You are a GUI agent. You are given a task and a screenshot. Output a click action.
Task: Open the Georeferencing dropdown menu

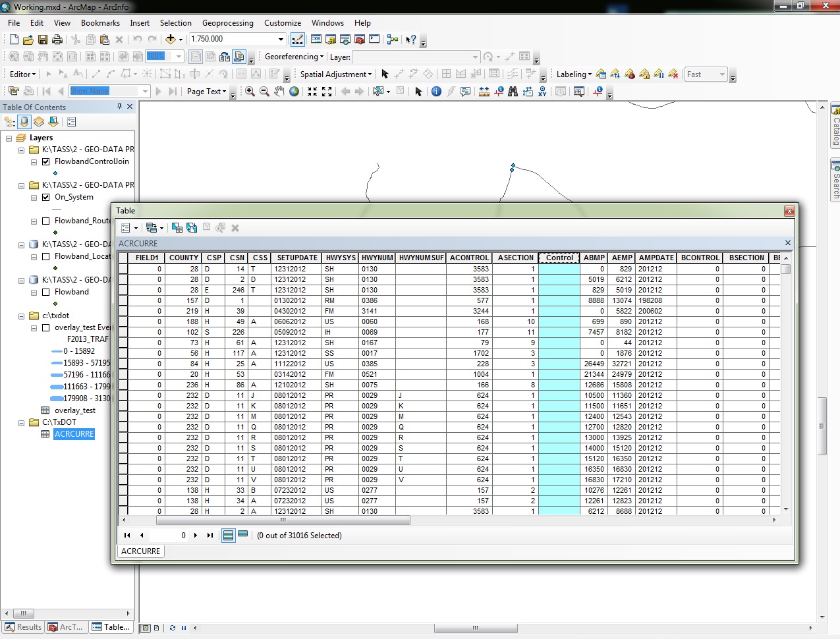point(294,57)
